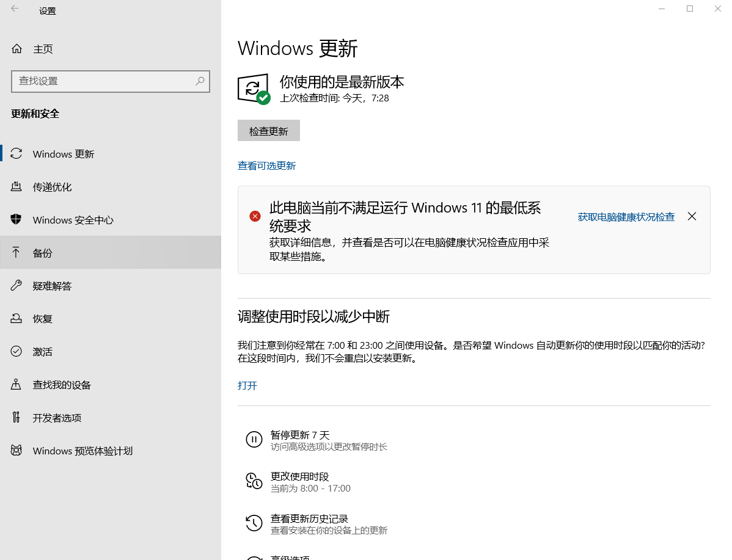732x560 pixels.
Task: Open 传递优化 sidebar icon
Action: click(x=16, y=187)
